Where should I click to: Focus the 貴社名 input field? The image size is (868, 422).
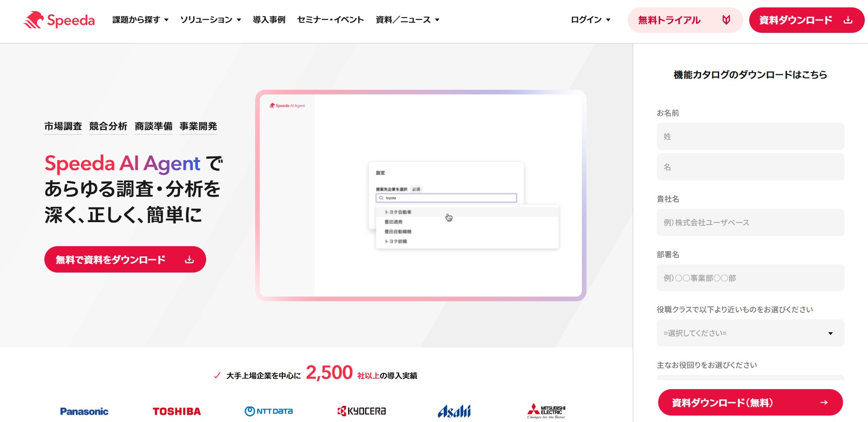[x=750, y=223]
